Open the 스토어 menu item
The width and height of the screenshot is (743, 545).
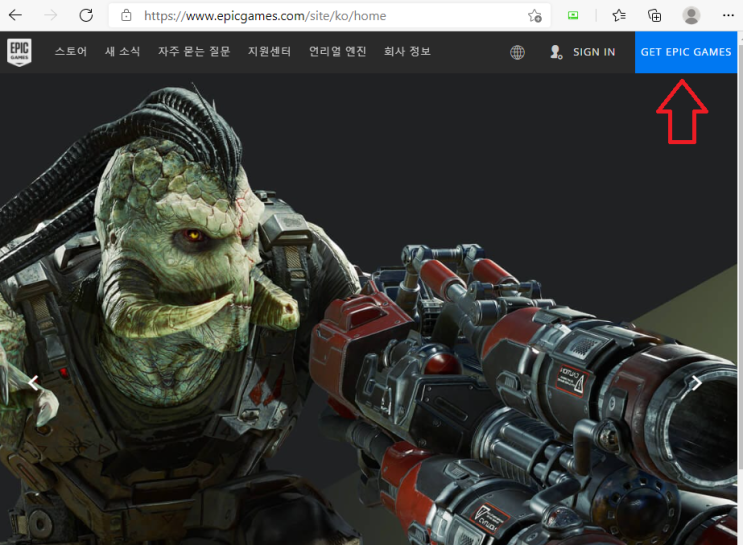[71, 51]
